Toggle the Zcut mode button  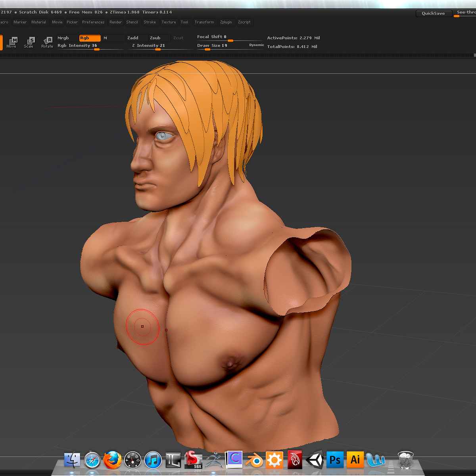(182, 38)
